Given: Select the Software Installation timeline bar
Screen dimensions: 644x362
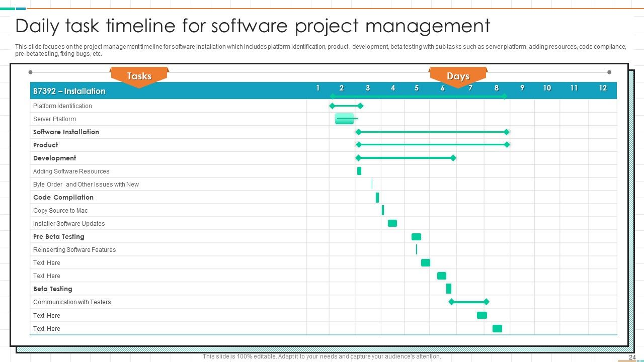Looking at the screenshot, I should tap(433, 132).
